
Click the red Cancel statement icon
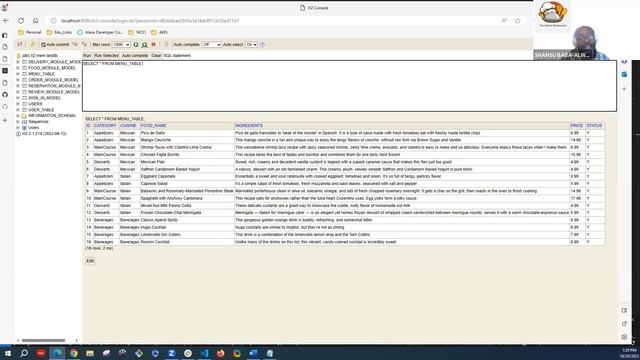[153, 44]
